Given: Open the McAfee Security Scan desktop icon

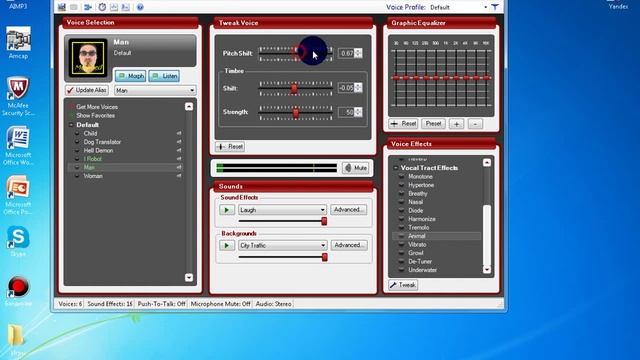Looking at the screenshot, I should [x=18, y=96].
